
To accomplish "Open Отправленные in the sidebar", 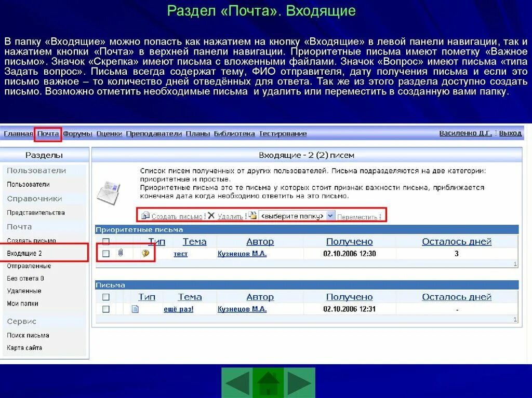I will (x=29, y=266).
